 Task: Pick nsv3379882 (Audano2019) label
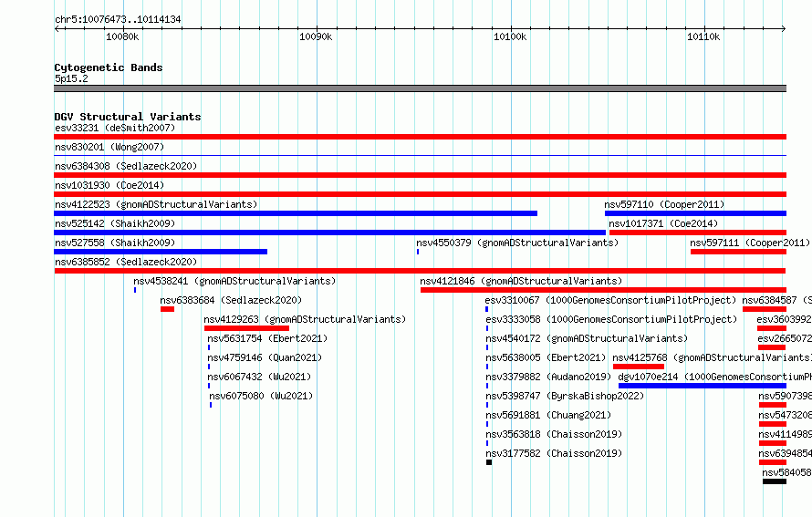click(x=548, y=377)
